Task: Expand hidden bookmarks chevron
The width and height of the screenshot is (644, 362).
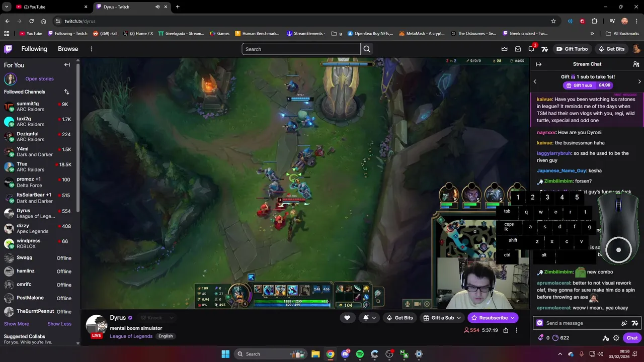Action: (x=592, y=34)
